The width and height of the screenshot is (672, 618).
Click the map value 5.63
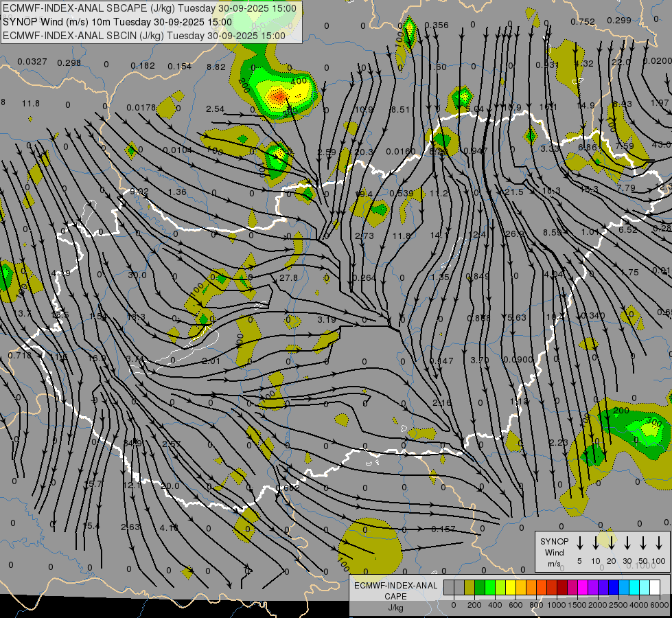coord(516,317)
